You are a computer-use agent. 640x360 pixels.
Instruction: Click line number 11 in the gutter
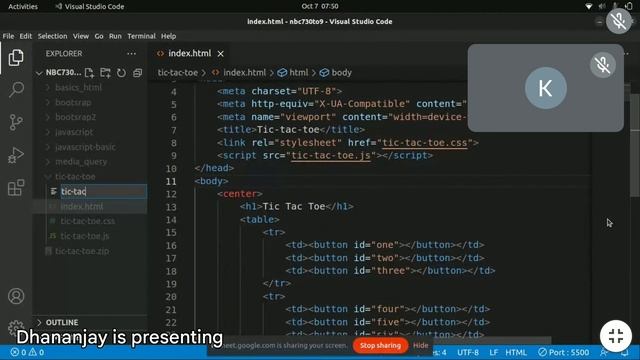[x=171, y=181]
